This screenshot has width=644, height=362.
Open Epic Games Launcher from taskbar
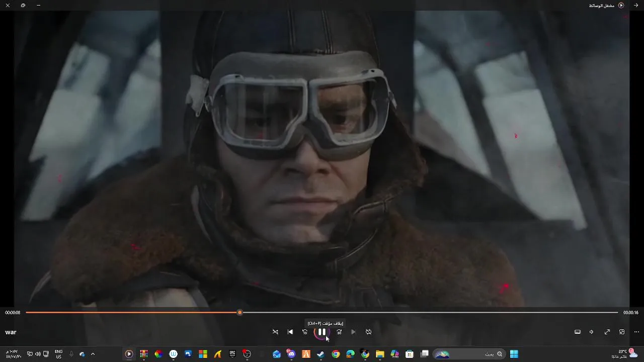232,354
